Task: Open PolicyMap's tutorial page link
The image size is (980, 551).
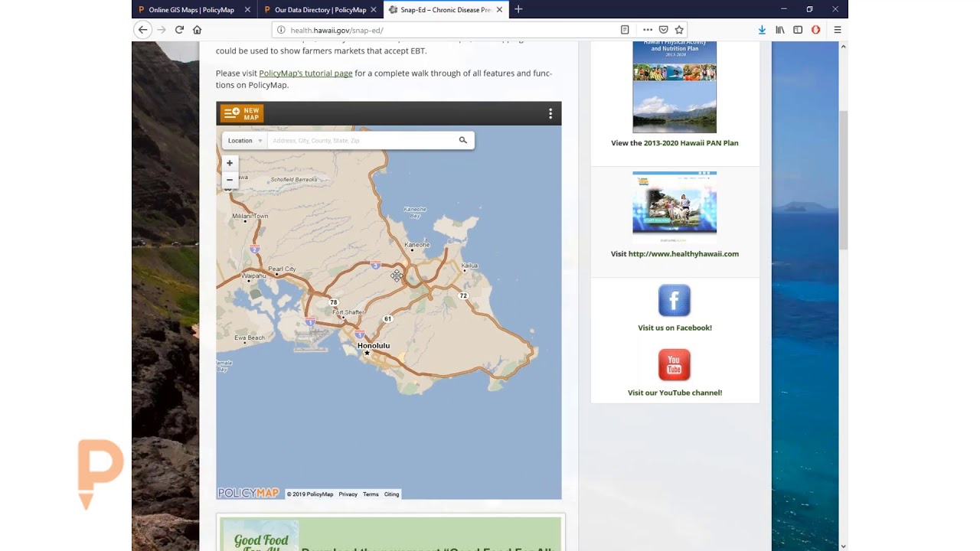Action: click(x=305, y=73)
